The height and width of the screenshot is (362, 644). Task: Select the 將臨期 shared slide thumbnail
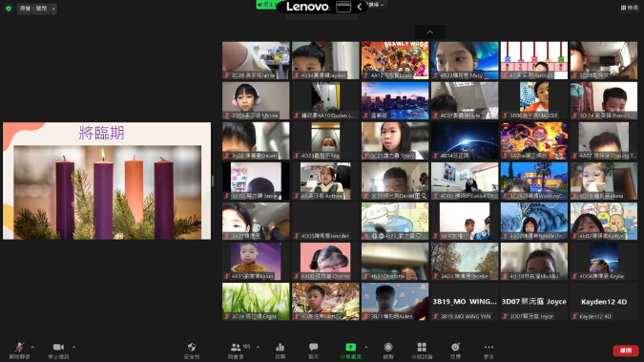[107, 181]
